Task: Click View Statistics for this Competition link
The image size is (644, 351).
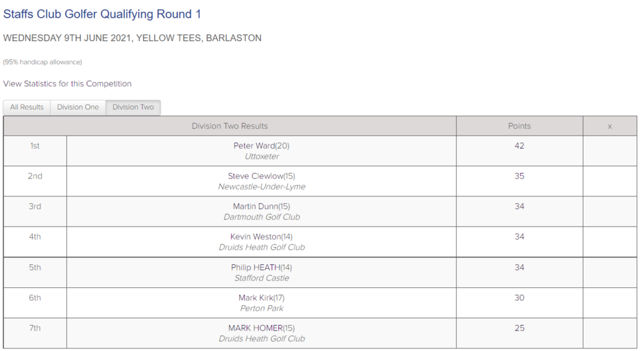Action: coord(67,83)
